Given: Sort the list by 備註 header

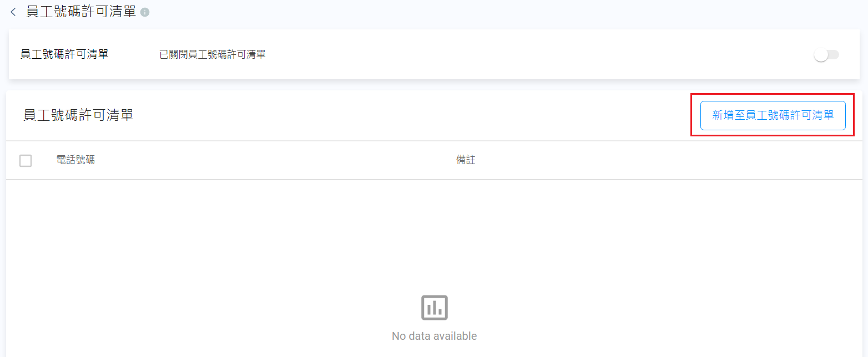Looking at the screenshot, I should (466, 160).
